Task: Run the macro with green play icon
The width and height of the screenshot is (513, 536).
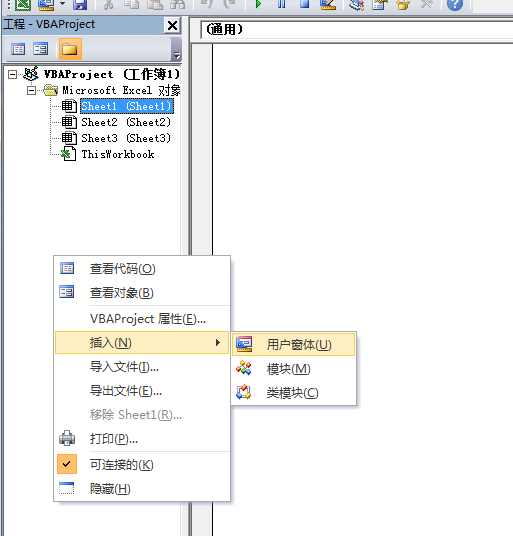Action: click(258, 4)
